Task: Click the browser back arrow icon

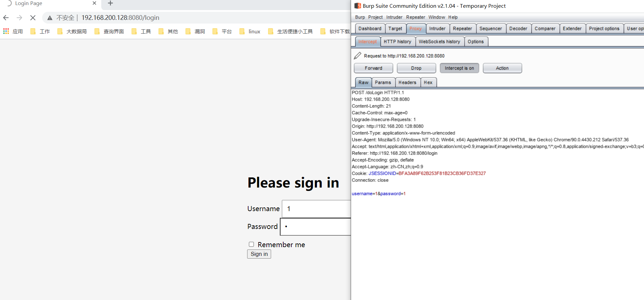Action: pyautogui.click(x=6, y=18)
